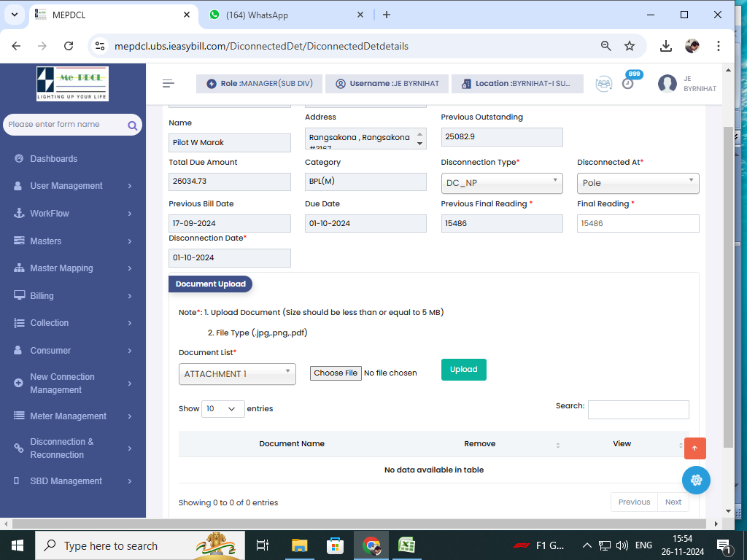Bookmark this page with the star icon
Viewport: 747px width, 560px height.
coord(630,46)
